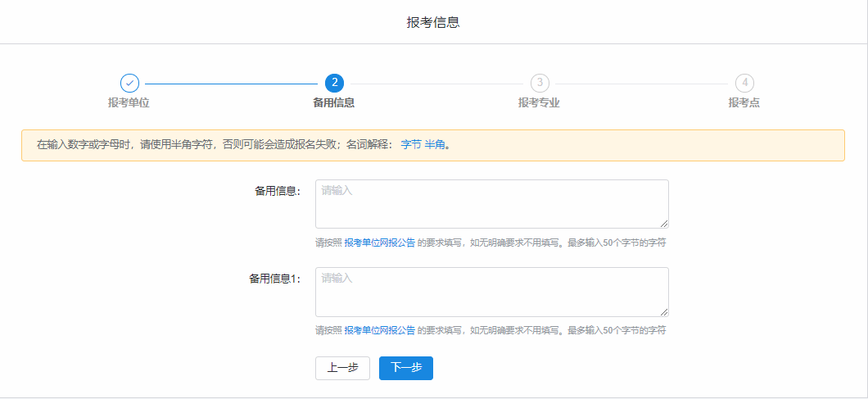Focus the 备用信息 text area
Screen dimensions: 868x399
(491, 204)
